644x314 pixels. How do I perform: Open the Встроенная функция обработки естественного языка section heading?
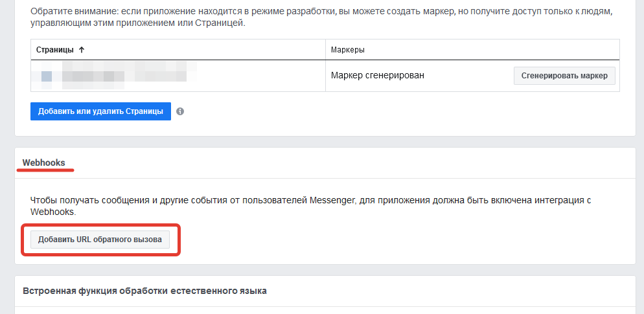click(x=144, y=291)
